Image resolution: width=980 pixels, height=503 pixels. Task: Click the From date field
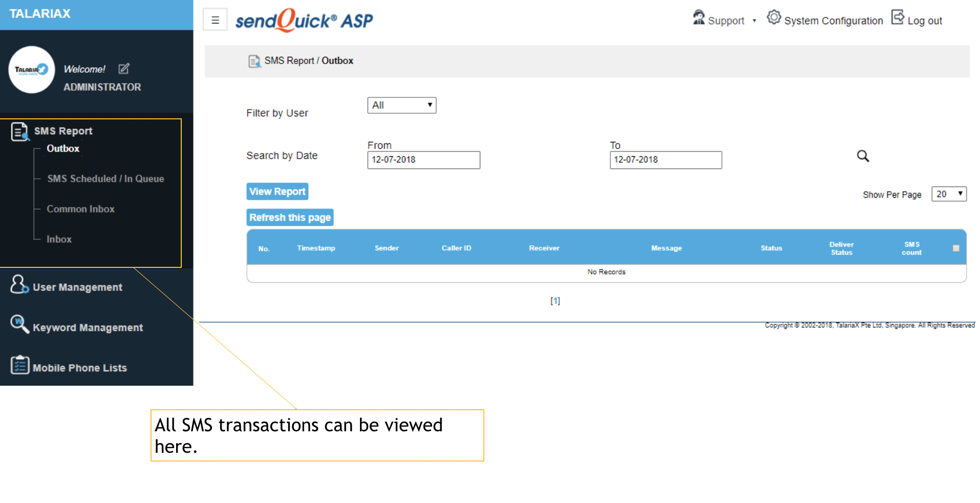[423, 160]
